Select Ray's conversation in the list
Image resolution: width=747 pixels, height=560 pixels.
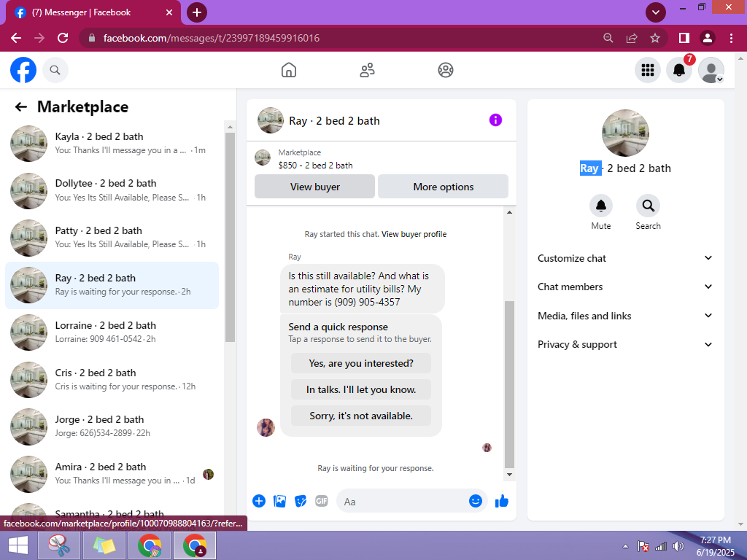(x=112, y=285)
